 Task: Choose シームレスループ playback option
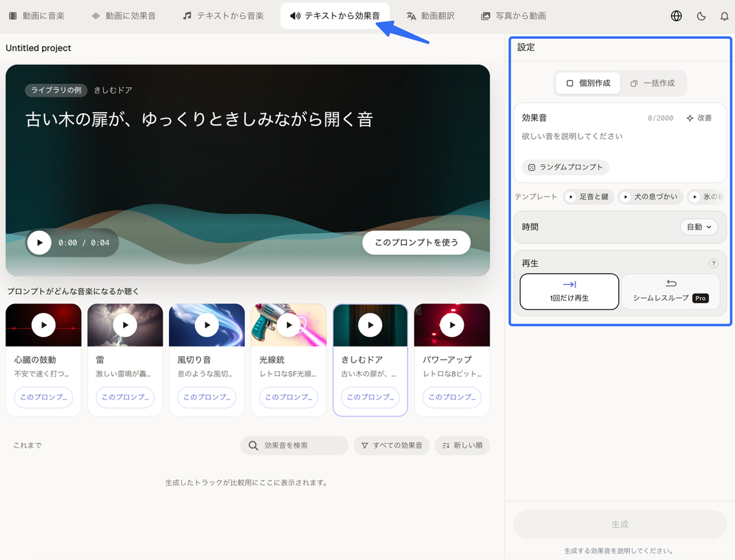[671, 292]
